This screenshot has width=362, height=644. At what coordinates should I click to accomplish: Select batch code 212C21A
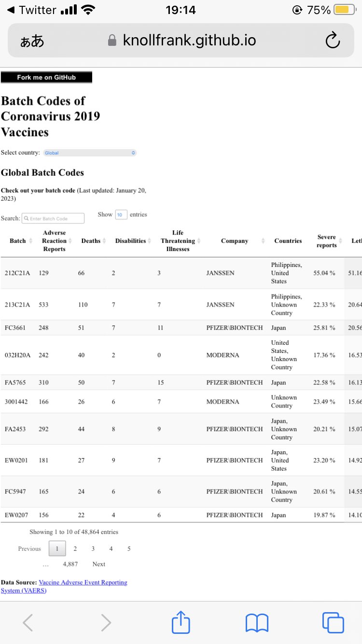(x=17, y=273)
